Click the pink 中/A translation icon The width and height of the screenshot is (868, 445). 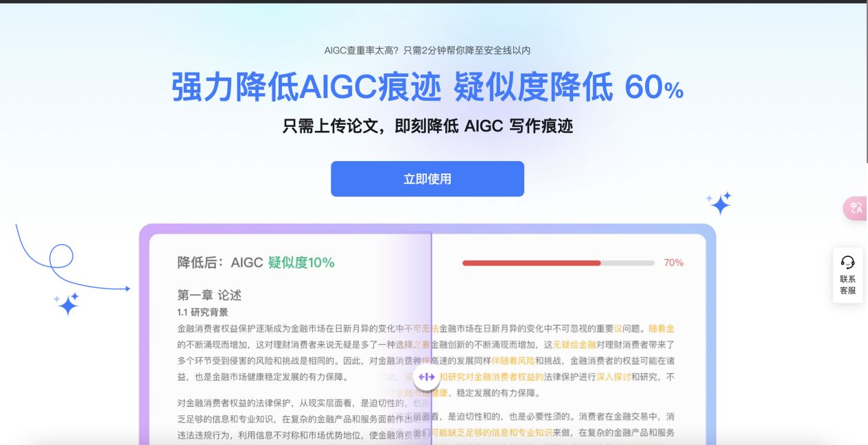855,208
